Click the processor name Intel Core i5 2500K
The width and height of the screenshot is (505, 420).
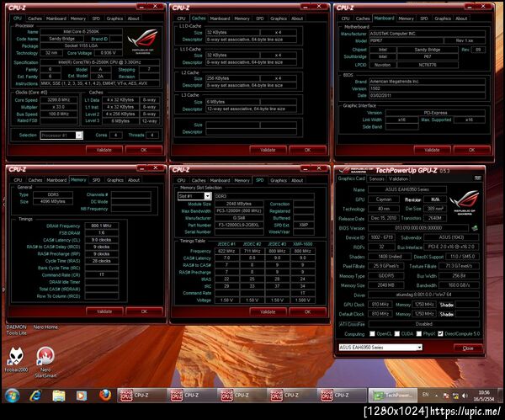(x=81, y=32)
